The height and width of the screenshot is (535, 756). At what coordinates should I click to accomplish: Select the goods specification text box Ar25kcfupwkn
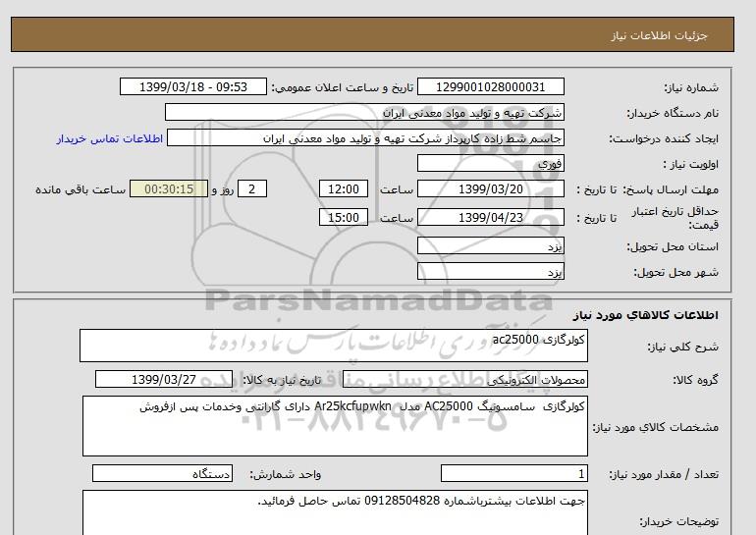(x=335, y=426)
